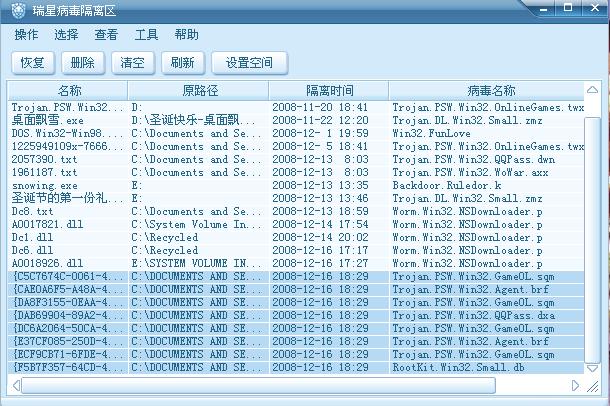The width and height of the screenshot is (610, 406).
Task: Select the {C5C7674C-0061-4 row
Action: [x=296, y=276]
